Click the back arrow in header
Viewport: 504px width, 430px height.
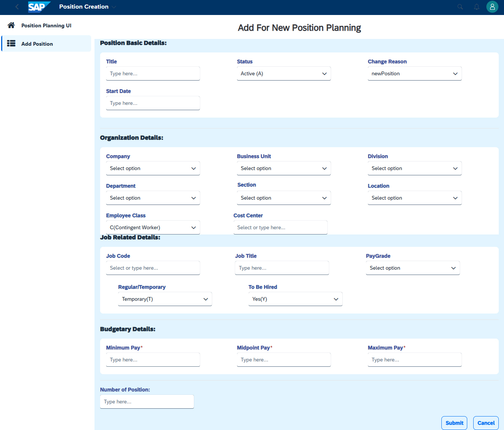(x=17, y=7)
